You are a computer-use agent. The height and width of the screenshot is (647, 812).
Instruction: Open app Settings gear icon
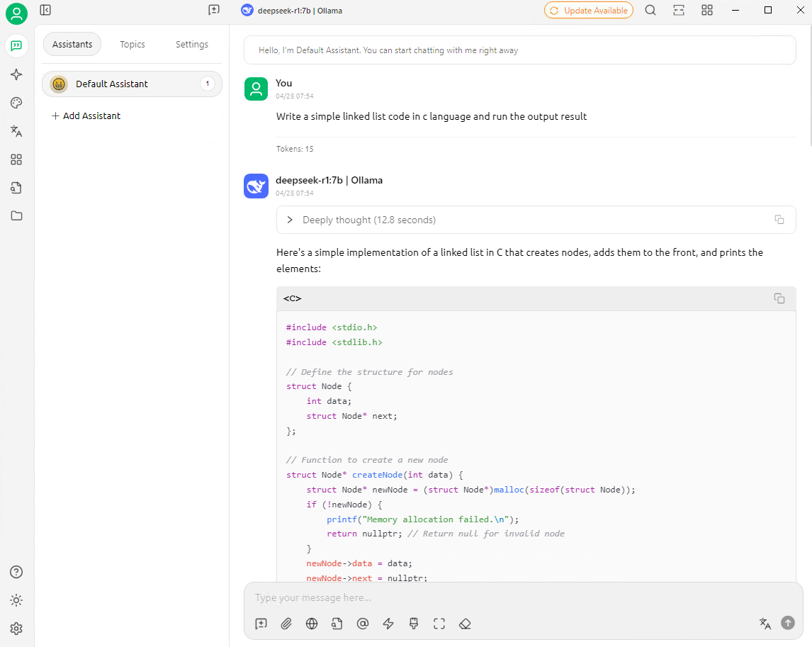tap(16, 629)
